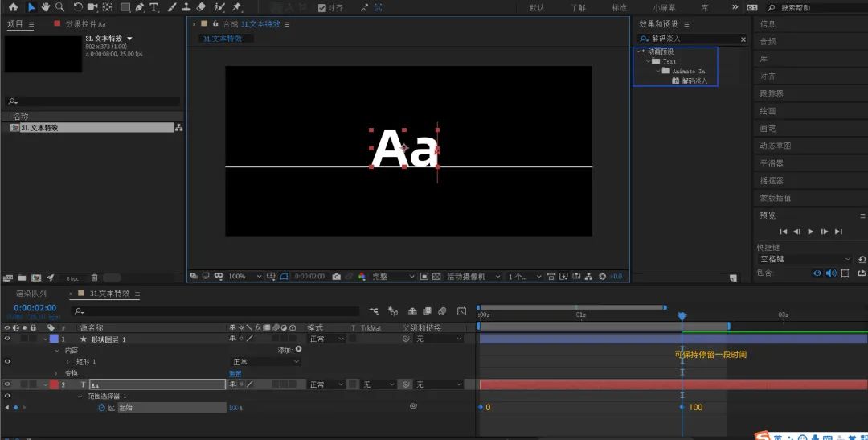The image size is (868, 440).
Task: Reset exposure icon in viewer bar
Action: click(x=602, y=276)
